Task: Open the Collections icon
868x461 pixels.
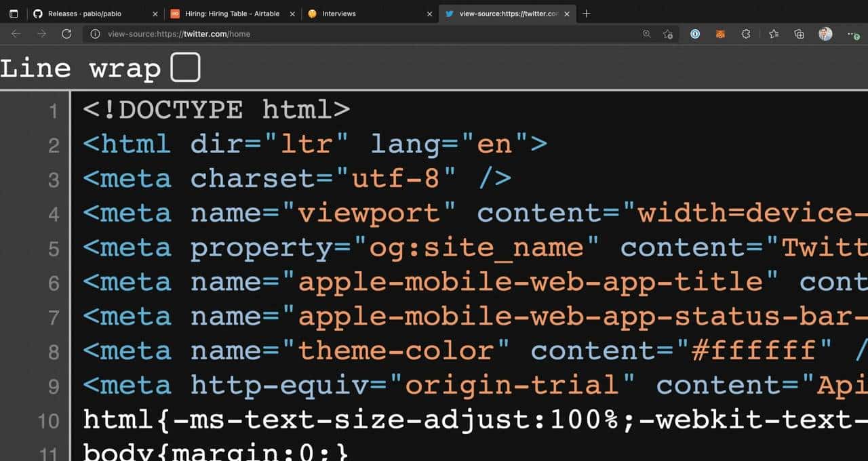Action: (x=799, y=34)
